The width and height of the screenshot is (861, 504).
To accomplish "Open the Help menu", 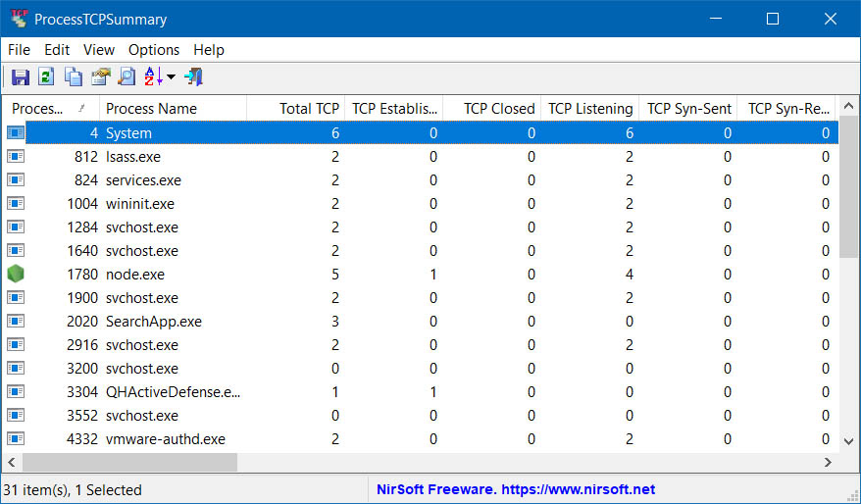I will [209, 50].
